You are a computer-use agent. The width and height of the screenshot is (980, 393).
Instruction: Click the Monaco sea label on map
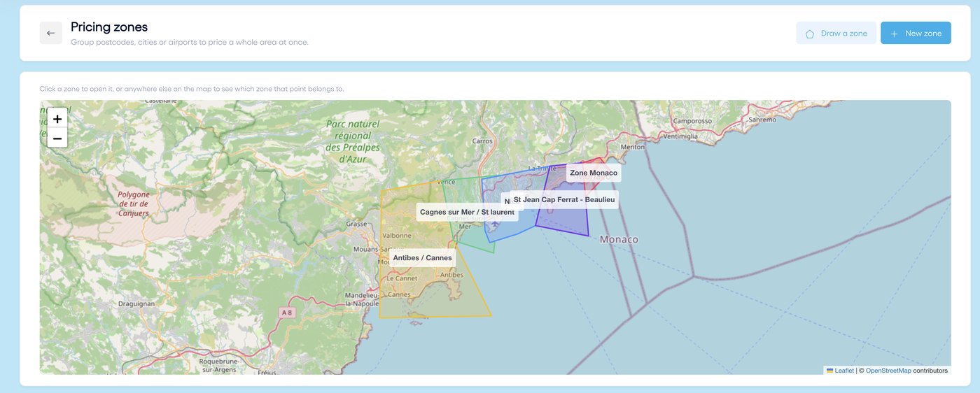(x=619, y=239)
